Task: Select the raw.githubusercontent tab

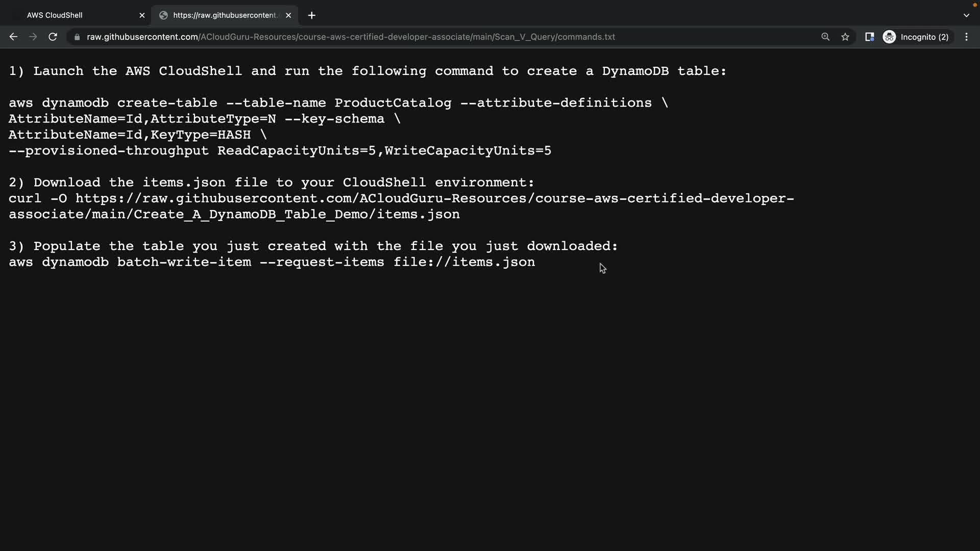Action: click(x=224, y=15)
